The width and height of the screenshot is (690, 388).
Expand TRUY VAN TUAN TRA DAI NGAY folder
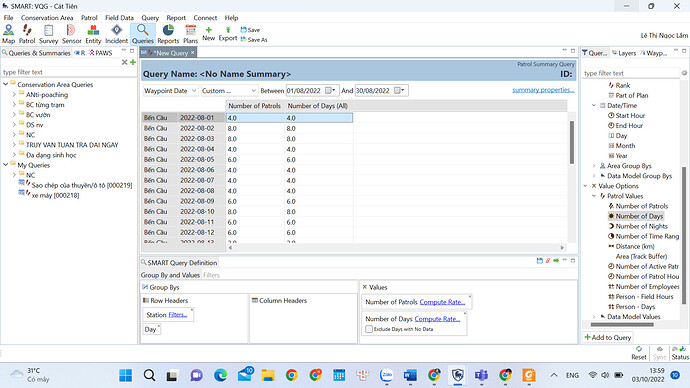coord(14,145)
